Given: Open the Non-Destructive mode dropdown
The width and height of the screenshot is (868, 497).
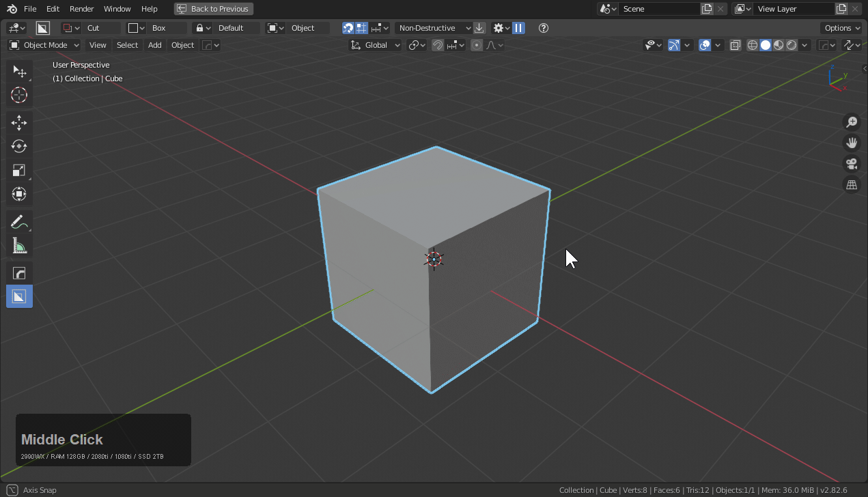Looking at the screenshot, I should tap(434, 28).
